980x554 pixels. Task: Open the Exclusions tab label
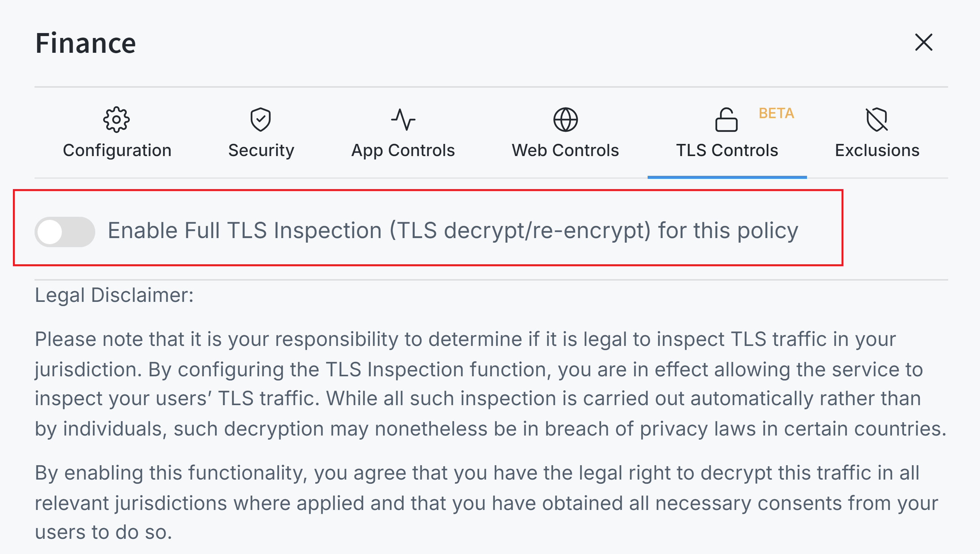(877, 150)
